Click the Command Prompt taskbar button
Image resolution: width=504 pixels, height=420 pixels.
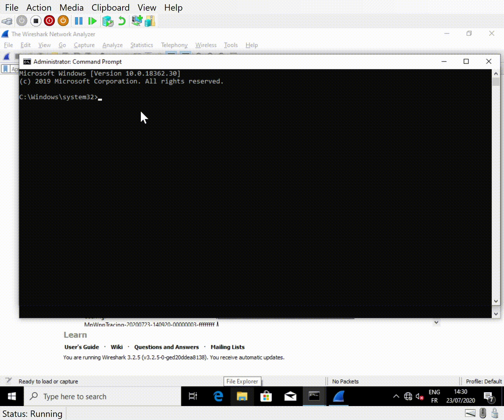point(314,396)
